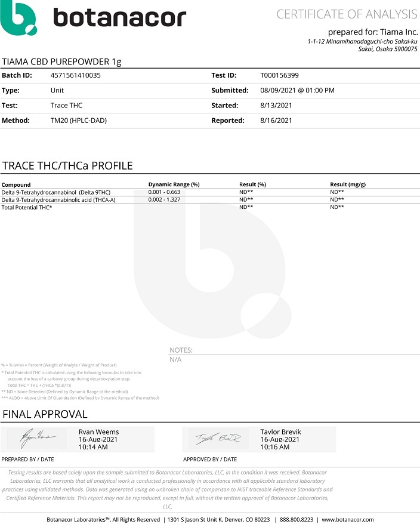
Task: Click 'PREPARED BY / DATE' label
Action: [x=27, y=460]
